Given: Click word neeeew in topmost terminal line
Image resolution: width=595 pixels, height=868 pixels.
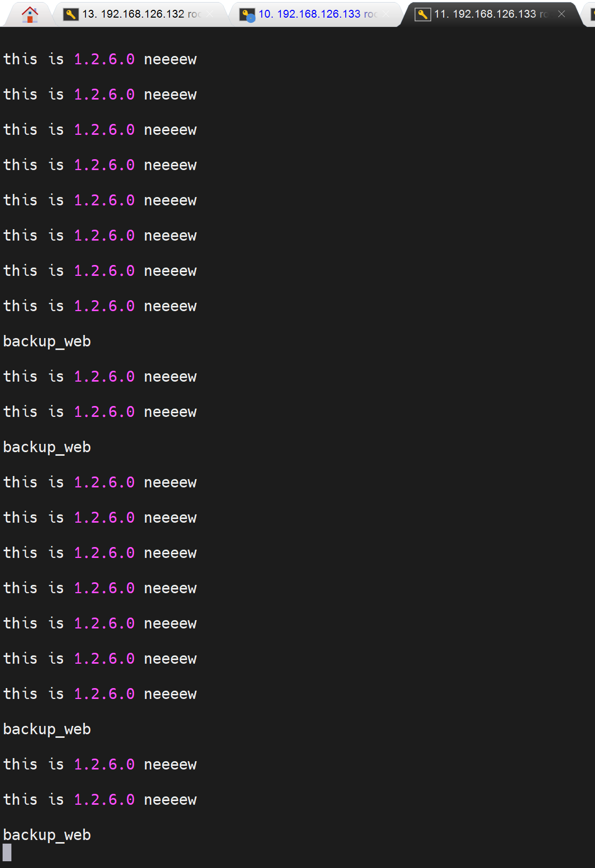Looking at the screenshot, I should (170, 59).
